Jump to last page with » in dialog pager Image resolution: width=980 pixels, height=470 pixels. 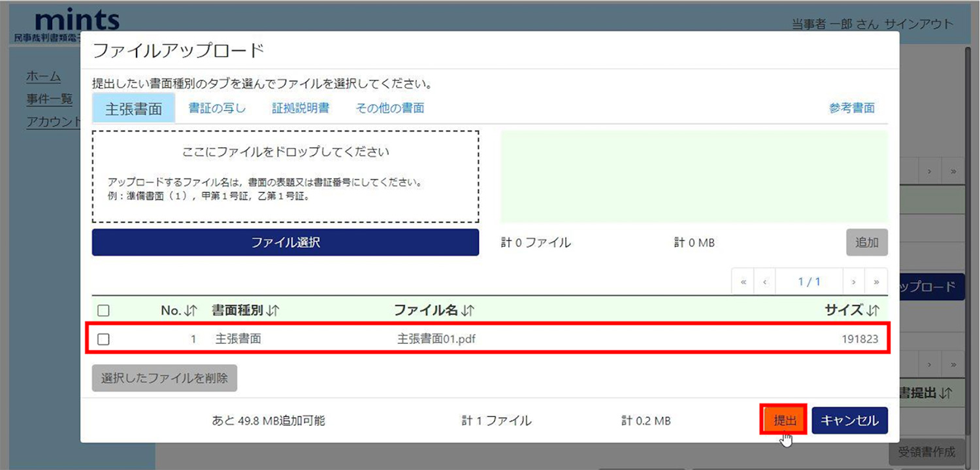876,282
